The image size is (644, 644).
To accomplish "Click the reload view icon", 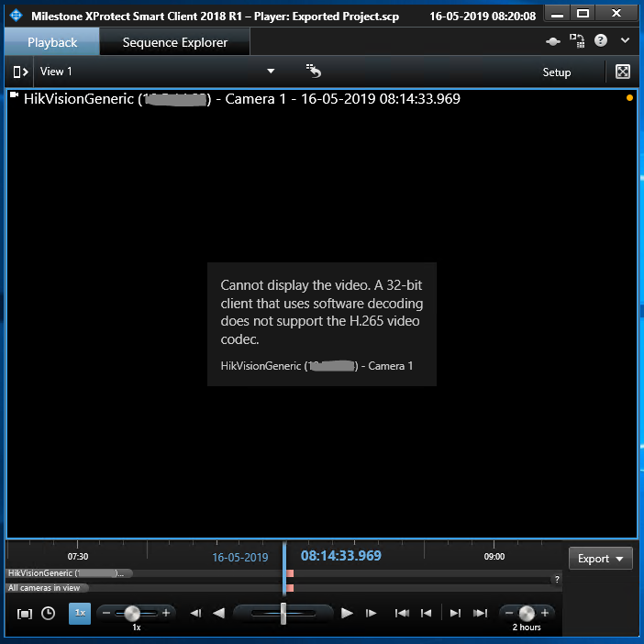I will (x=313, y=72).
